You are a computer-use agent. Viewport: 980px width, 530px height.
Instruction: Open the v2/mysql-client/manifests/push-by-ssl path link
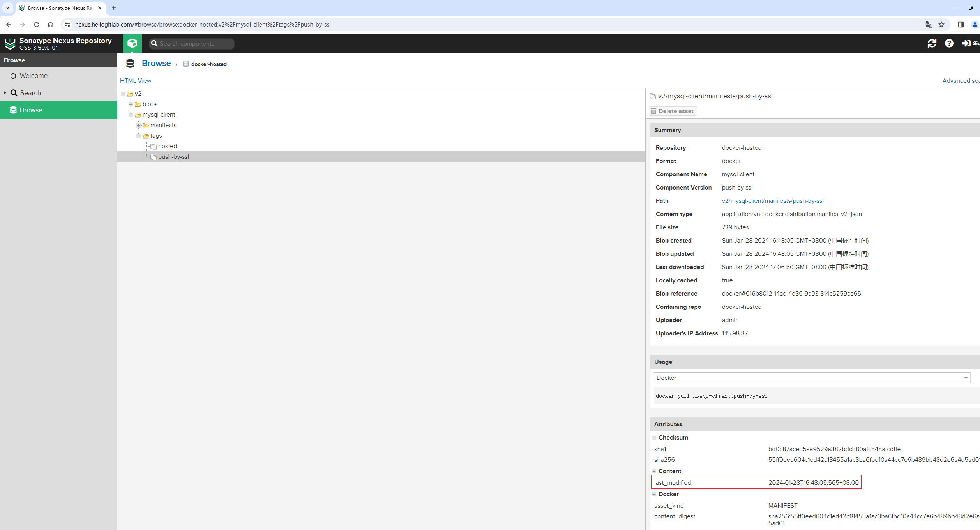click(x=773, y=201)
